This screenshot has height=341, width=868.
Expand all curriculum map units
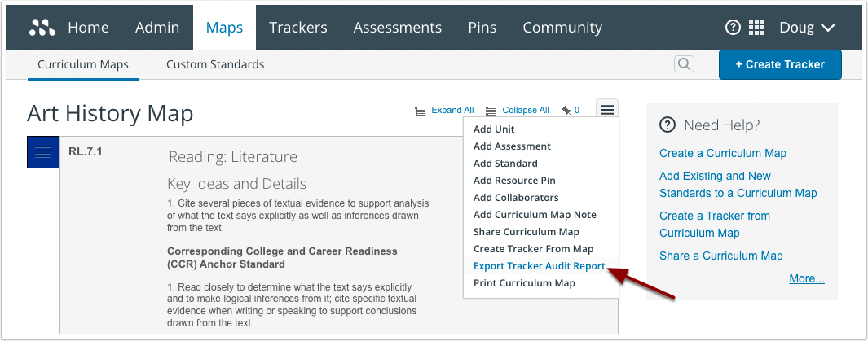click(444, 110)
